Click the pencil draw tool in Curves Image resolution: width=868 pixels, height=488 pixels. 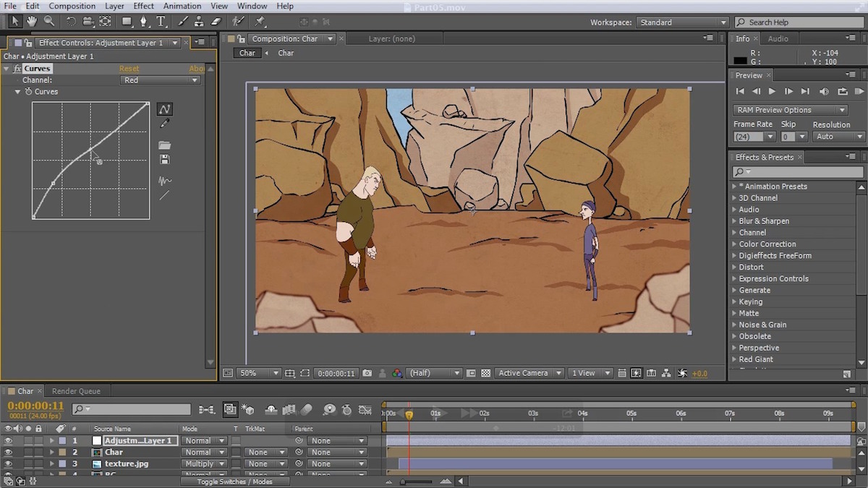(x=165, y=124)
